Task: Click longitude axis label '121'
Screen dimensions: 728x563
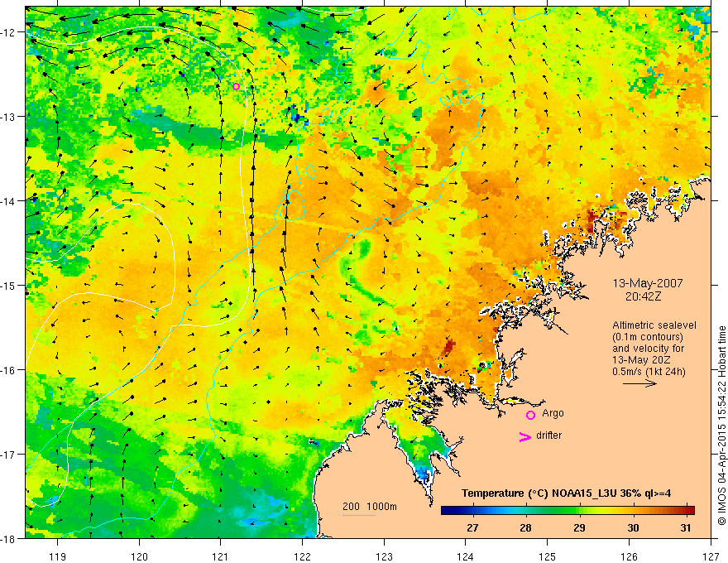Action: pos(221,556)
